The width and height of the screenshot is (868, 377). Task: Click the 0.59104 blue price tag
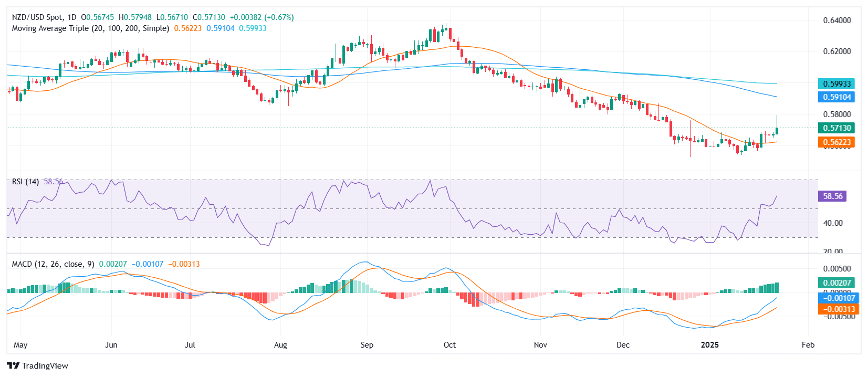pyautogui.click(x=836, y=97)
